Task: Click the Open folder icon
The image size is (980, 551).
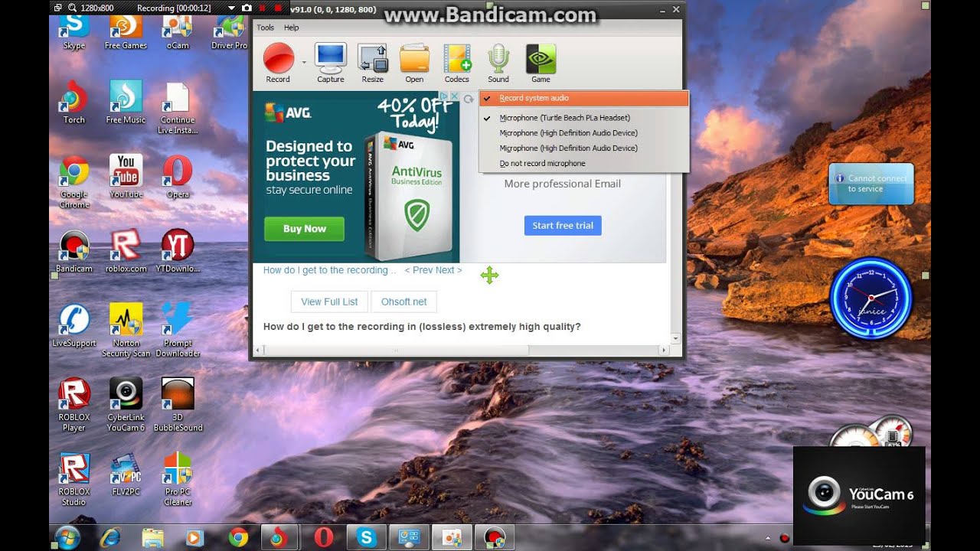Action: (414, 64)
